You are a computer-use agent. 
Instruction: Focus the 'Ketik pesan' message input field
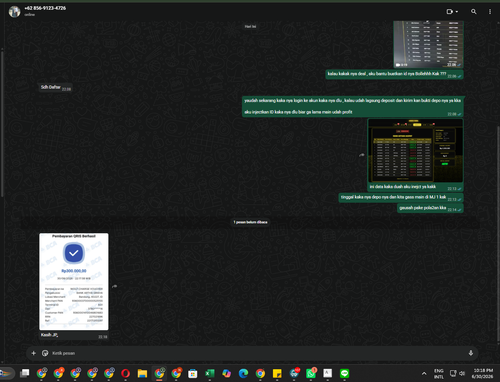click(257, 353)
